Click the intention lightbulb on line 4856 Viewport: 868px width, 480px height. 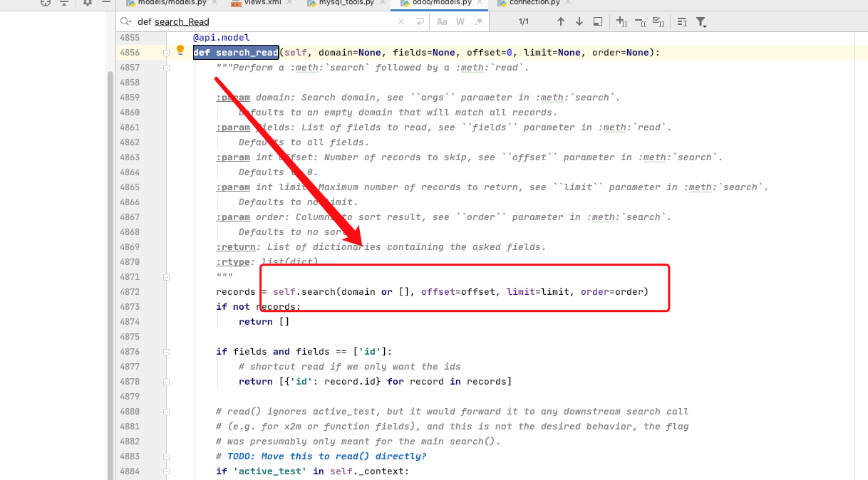point(180,51)
